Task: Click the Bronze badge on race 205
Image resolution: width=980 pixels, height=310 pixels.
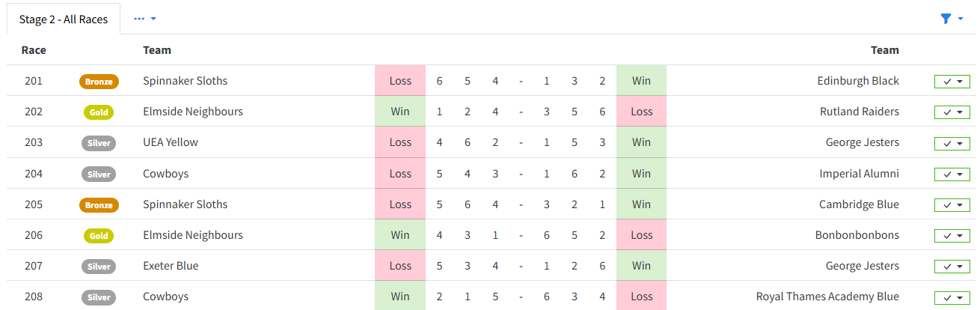Action: 99,204
